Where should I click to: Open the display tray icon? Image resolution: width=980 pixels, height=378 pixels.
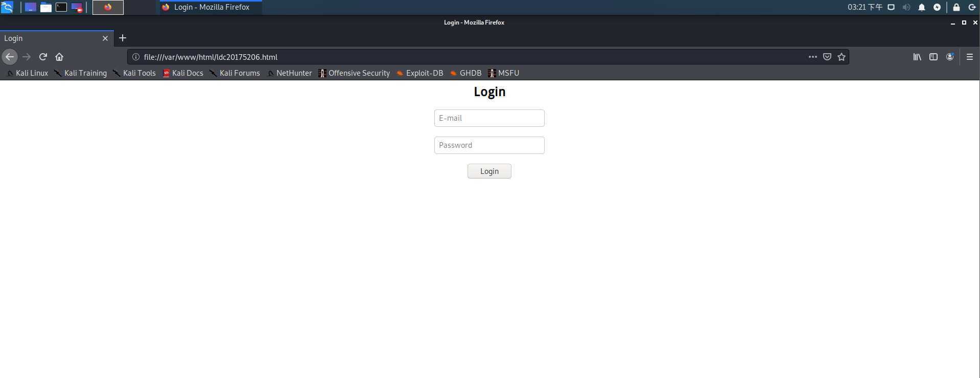pyautogui.click(x=891, y=7)
